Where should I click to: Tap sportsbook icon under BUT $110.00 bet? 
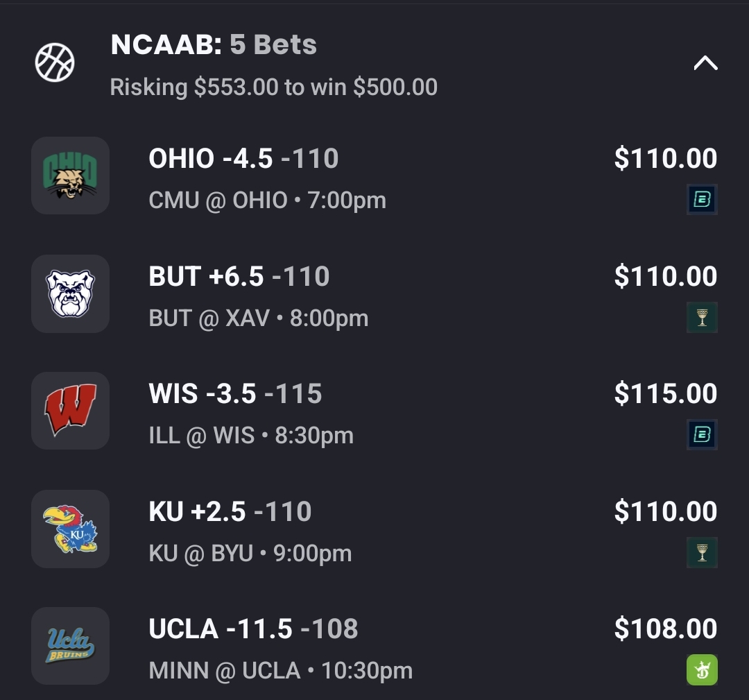point(702,318)
